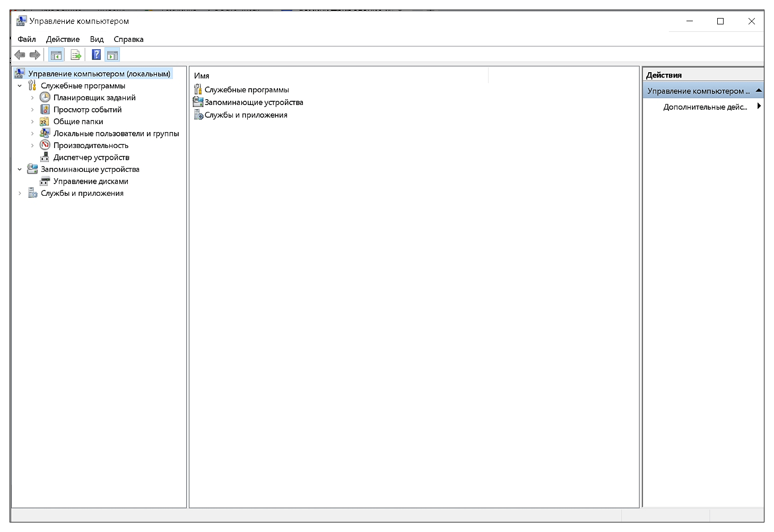
Task: Open the Справка menu
Action: 128,39
